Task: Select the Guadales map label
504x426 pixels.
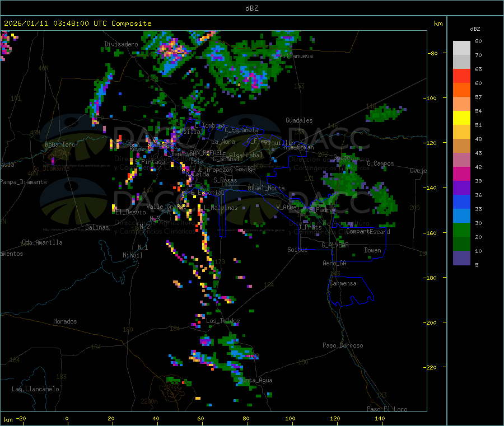Action: click(299, 120)
